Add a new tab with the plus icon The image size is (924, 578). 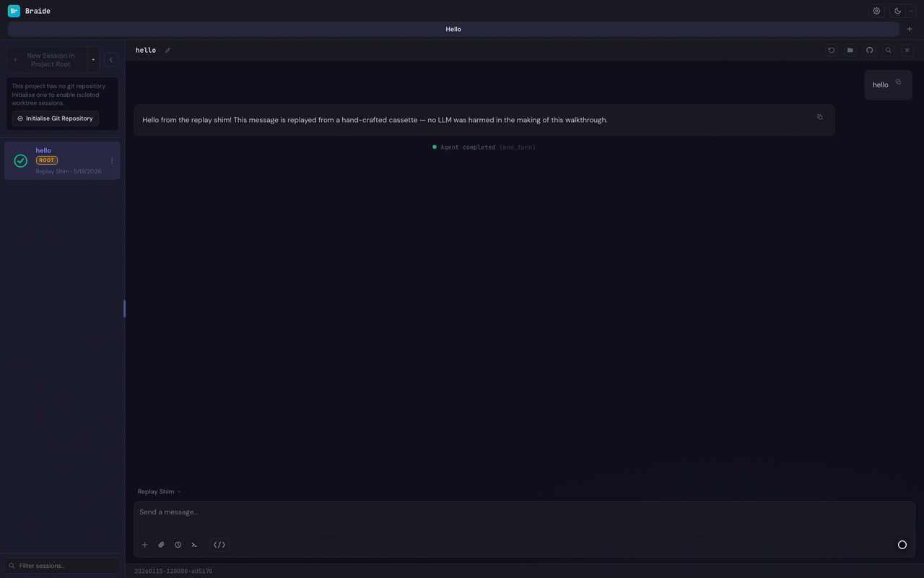pos(910,29)
